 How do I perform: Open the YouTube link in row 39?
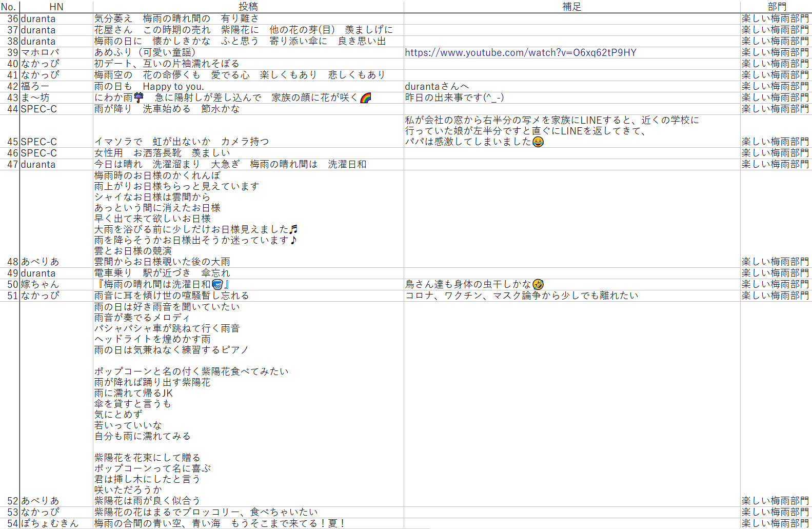[x=520, y=52]
